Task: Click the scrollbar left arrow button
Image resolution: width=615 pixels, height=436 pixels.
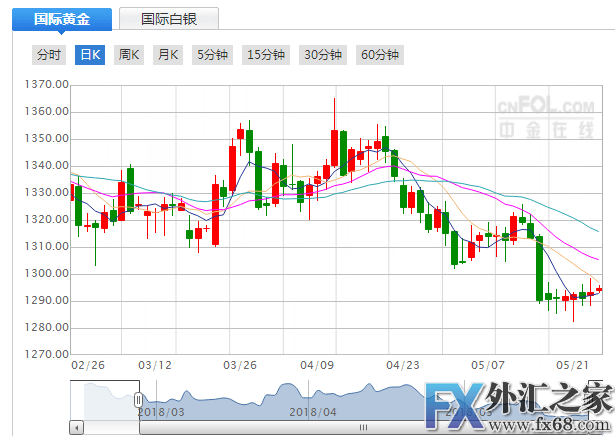Action: click(x=77, y=427)
